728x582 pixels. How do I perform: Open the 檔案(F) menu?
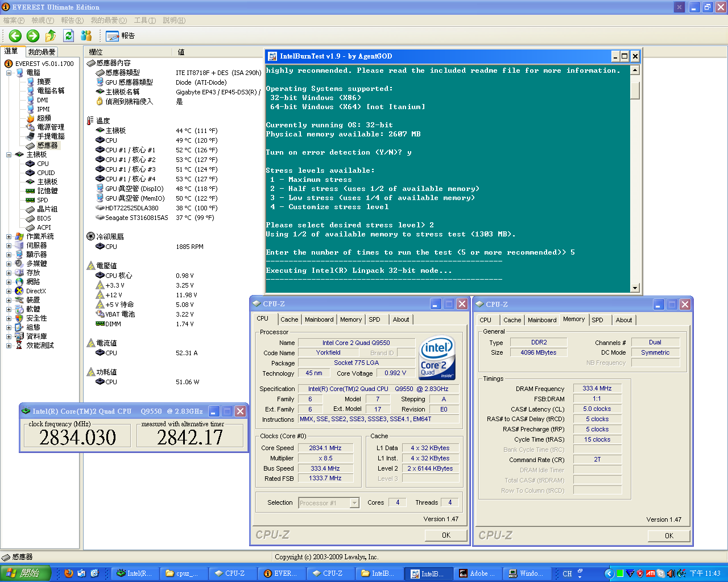coord(14,20)
